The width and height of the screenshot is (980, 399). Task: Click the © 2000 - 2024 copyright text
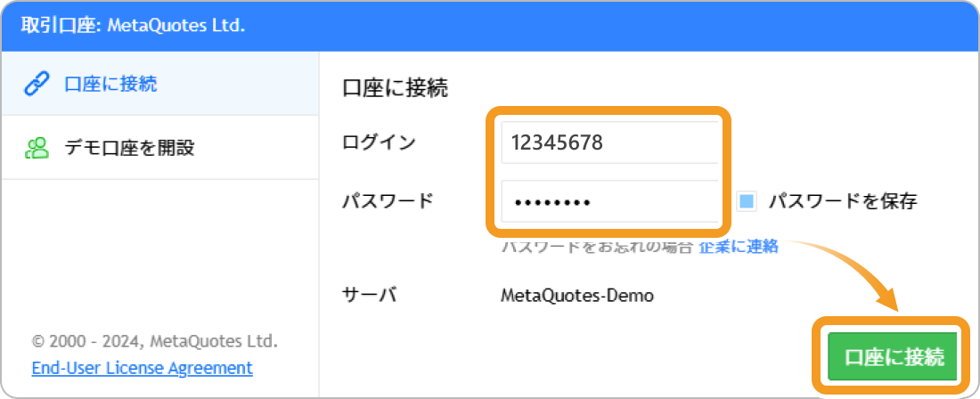point(155,341)
